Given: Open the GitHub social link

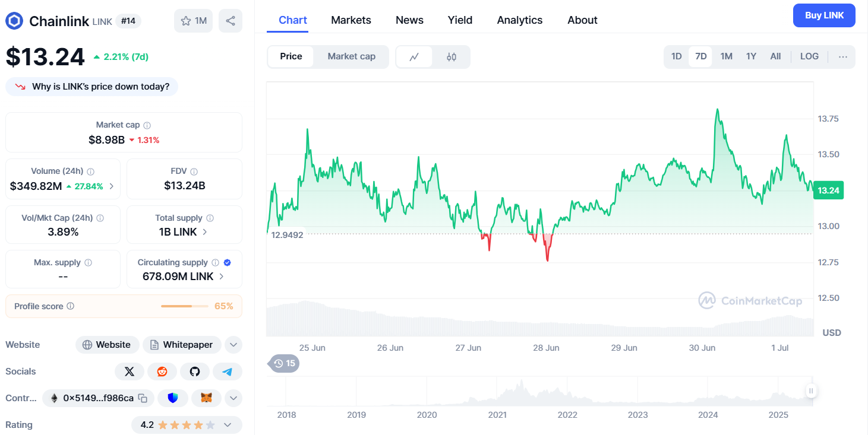Looking at the screenshot, I should pos(195,372).
